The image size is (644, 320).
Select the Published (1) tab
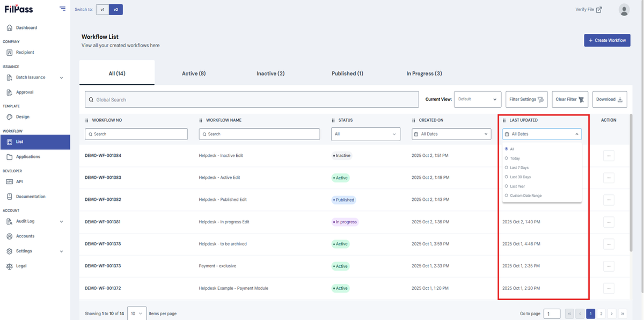point(347,74)
